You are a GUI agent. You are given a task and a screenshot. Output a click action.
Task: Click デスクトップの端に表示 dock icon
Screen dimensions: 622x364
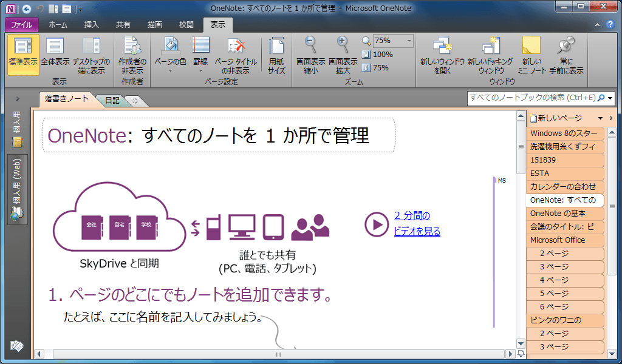[x=91, y=55]
